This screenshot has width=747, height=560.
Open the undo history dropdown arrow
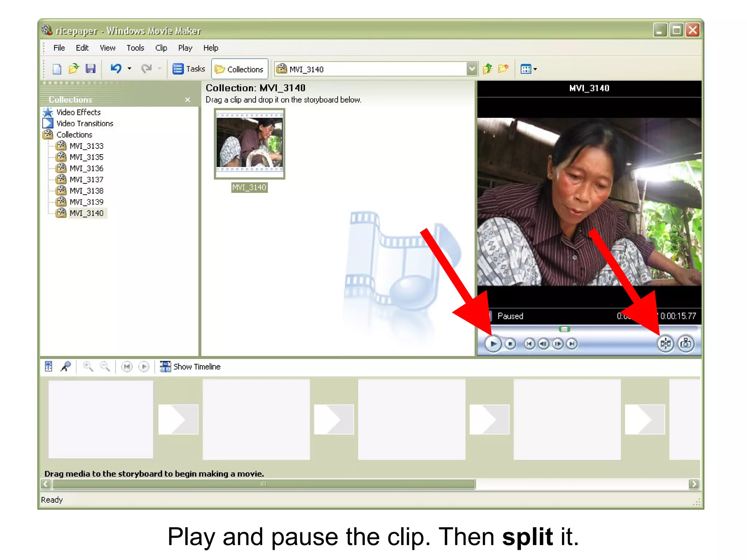point(129,69)
